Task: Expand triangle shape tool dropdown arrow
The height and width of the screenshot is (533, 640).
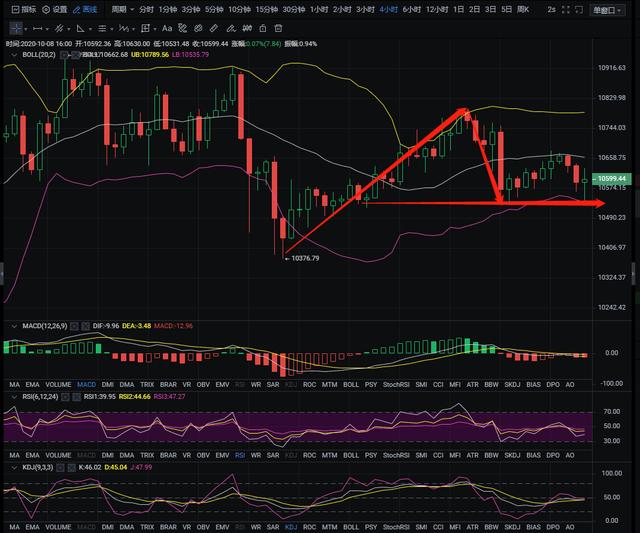Action: (90, 29)
